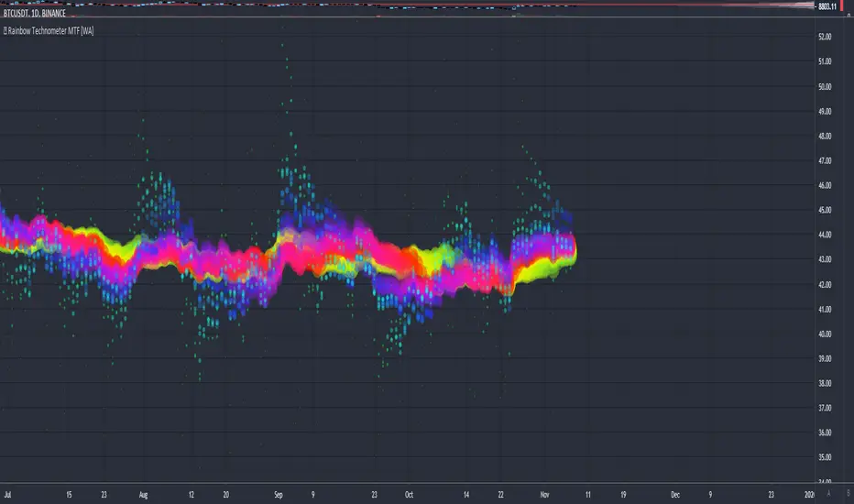The image size is (854, 504).
Task: Click the red bar beside the 8803.11 price
Action: click(841, 5)
